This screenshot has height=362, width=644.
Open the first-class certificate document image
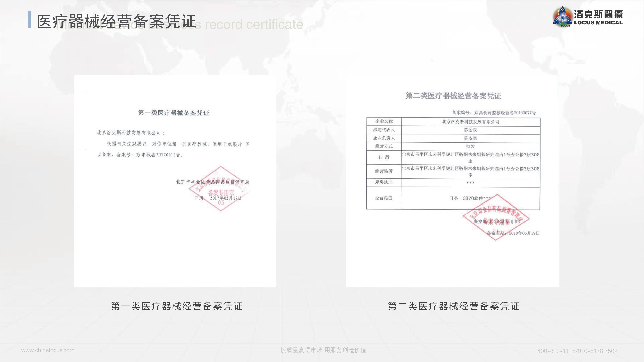175,181
